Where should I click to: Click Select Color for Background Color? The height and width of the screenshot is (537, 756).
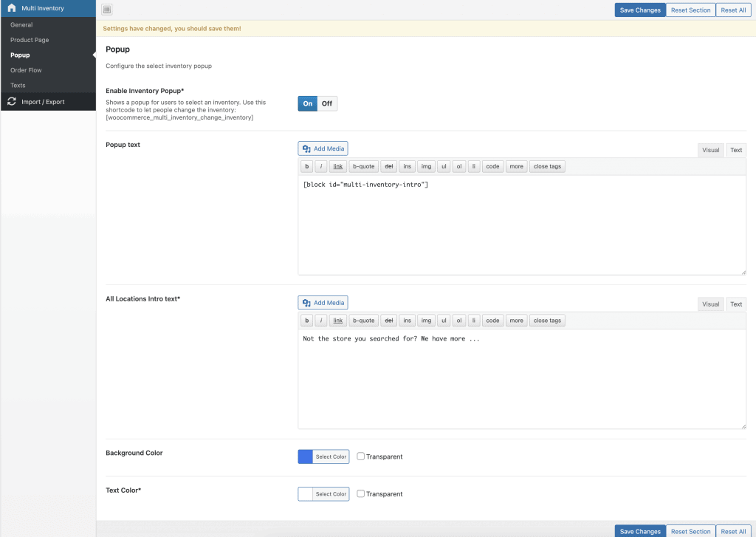pyautogui.click(x=331, y=456)
